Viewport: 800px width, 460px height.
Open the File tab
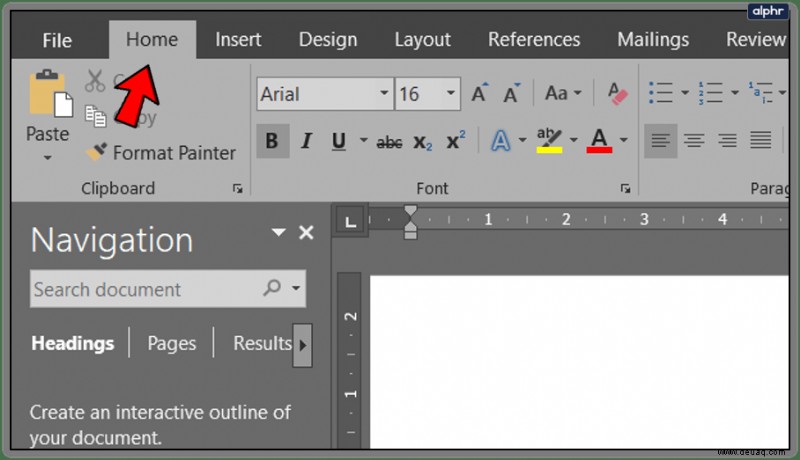[57, 40]
